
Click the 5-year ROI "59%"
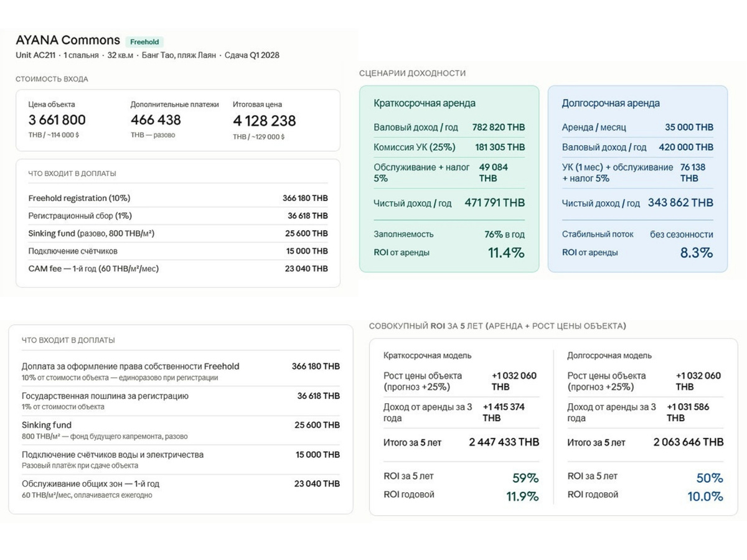tap(525, 478)
